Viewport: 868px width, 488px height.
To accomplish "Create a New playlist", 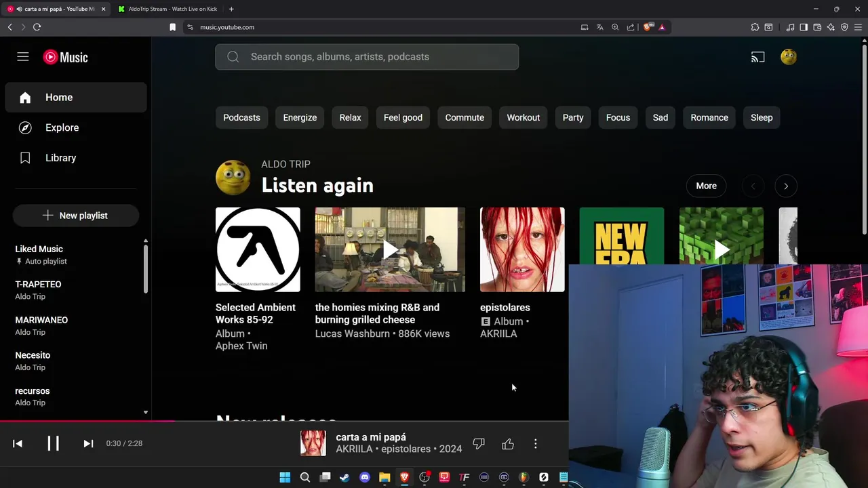I will pyautogui.click(x=75, y=216).
